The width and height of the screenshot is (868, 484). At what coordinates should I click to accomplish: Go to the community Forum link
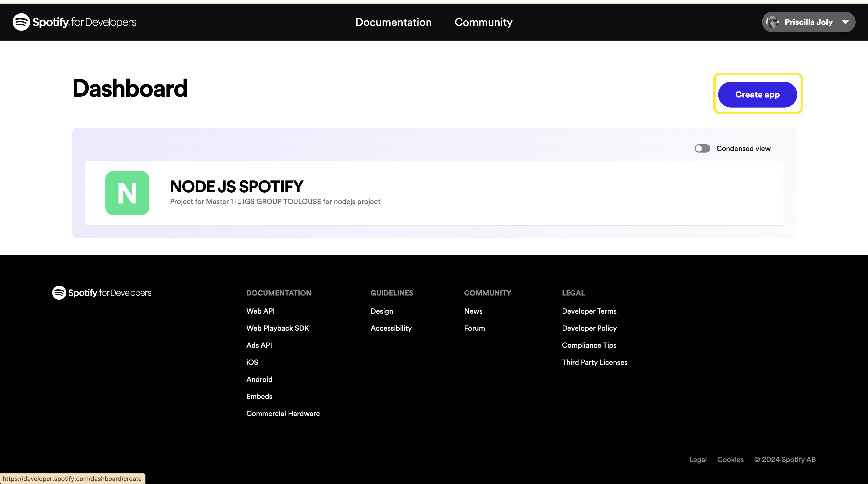(x=474, y=328)
